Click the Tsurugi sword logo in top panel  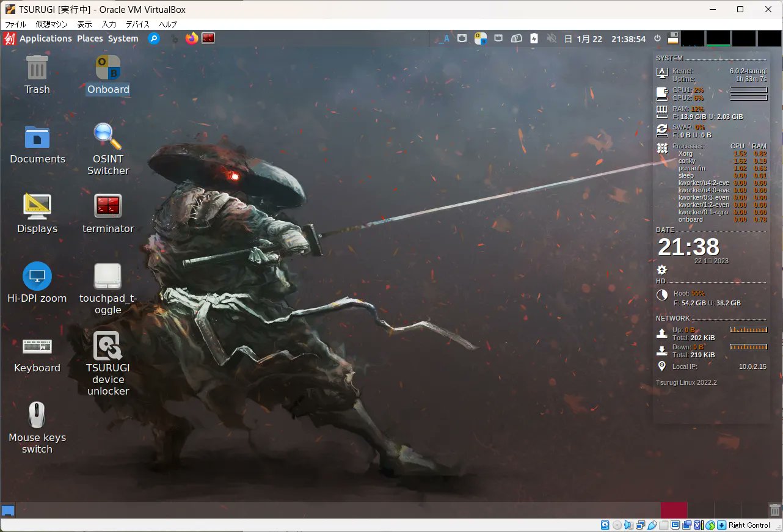click(9, 38)
